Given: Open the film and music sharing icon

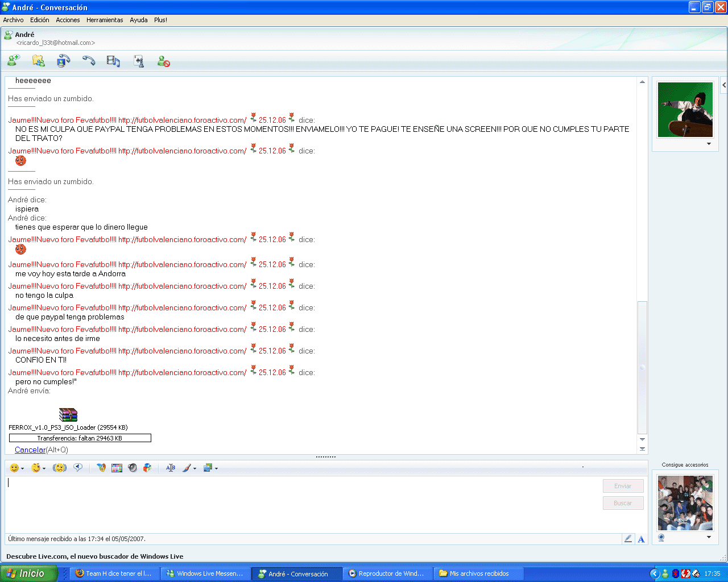Looking at the screenshot, I should (114, 61).
